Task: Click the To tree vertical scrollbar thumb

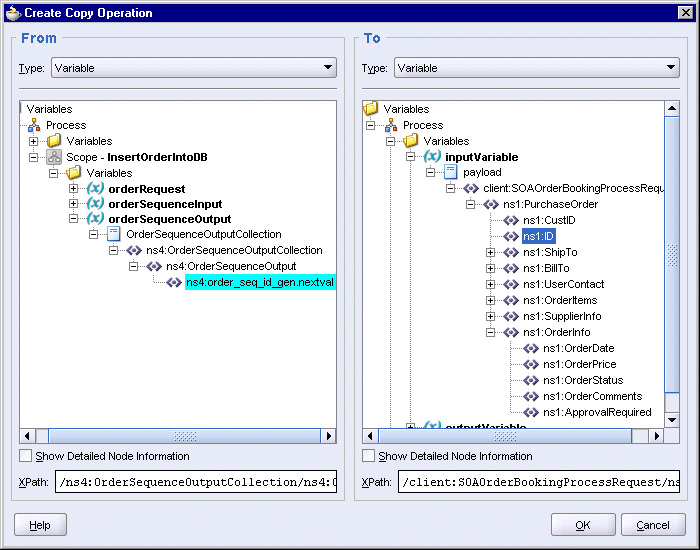Action: pos(672,255)
